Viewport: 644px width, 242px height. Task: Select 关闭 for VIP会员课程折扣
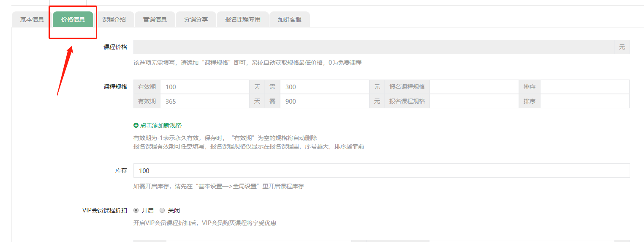[x=162, y=210]
